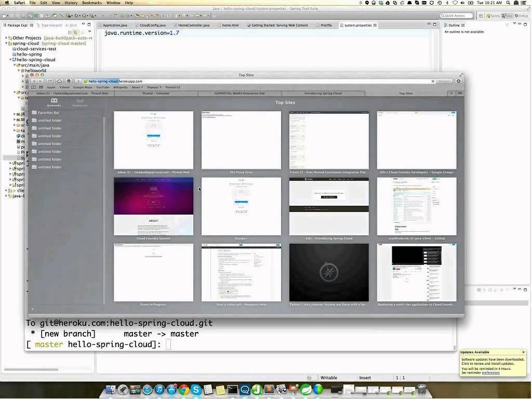The image size is (532, 399).
Task: Open the Wikipedia bookmark
Action: (120, 87)
